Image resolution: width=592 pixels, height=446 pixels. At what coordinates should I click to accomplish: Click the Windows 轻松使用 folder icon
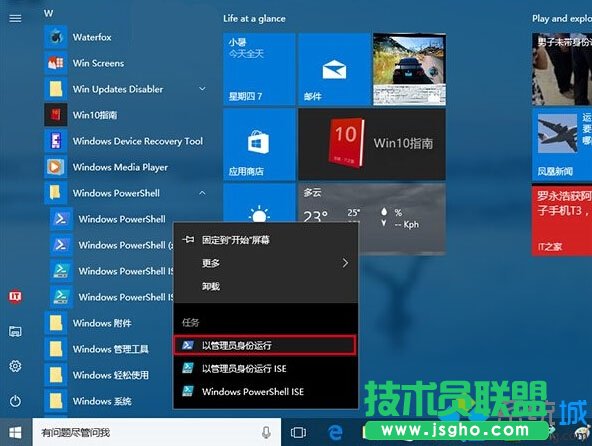(x=56, y=375)
